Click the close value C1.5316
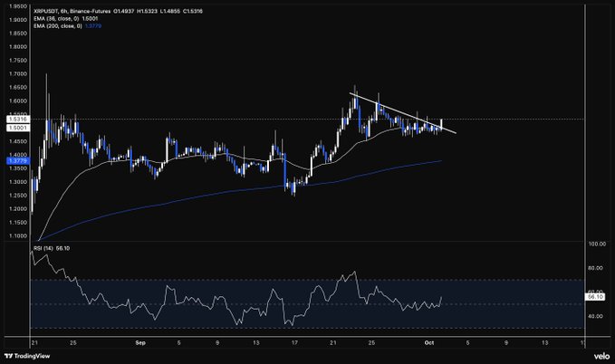Image resolution: width=615 pixels, height=364 pixels. (x=193, y=11)
